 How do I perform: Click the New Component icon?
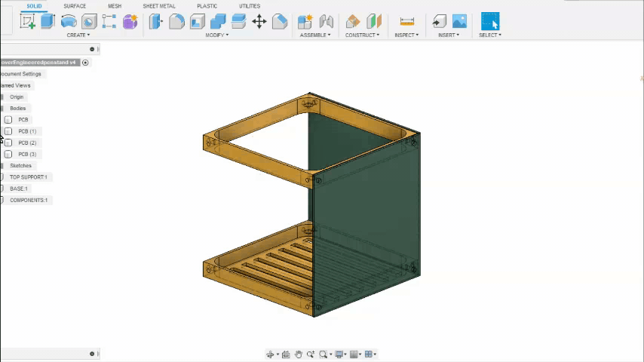(x=305, y=21)
